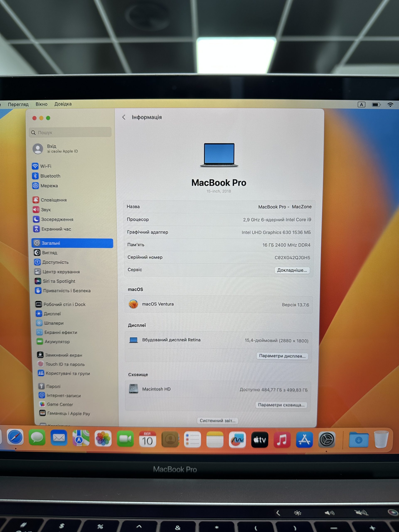The width and height of the screenshot is (399, 532).
Task: Open Wi-Fi settings in sidebar
Action: [x=42, y=166]
